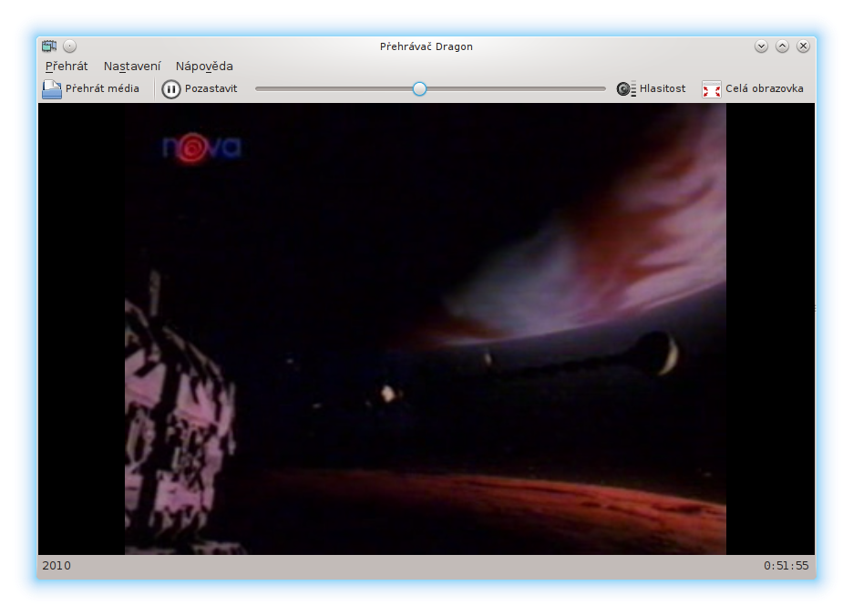The height and width of the screenshot is (616, 853).
Task: Click the video playback area
Action: [426, 329]
